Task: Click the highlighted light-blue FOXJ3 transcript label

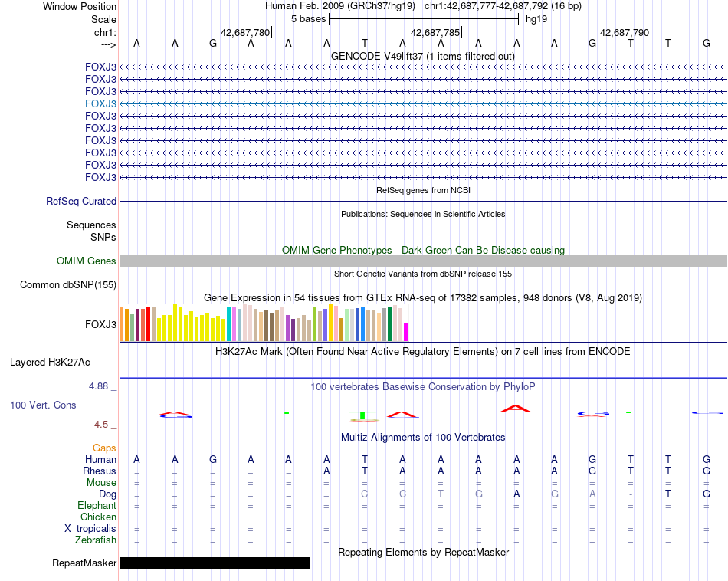Action: [x=100, y=103]
